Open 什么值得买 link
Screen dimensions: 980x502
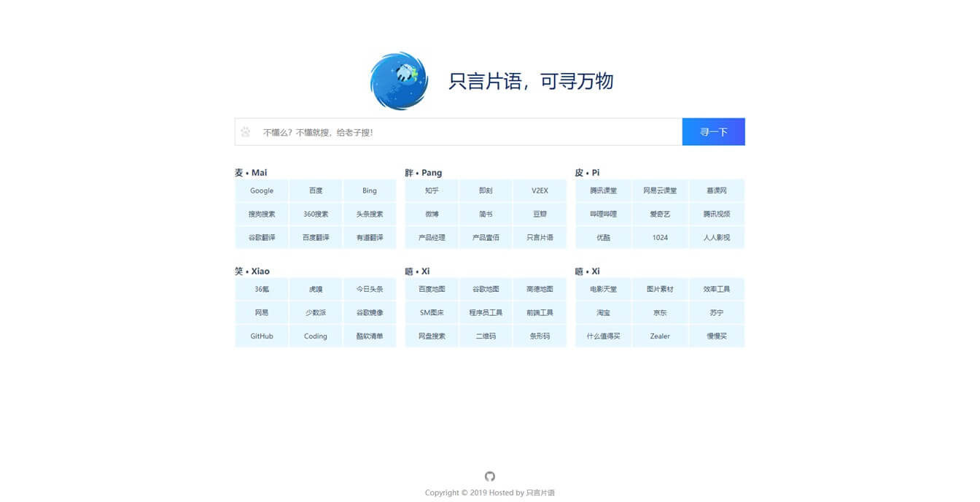point(603,336)
